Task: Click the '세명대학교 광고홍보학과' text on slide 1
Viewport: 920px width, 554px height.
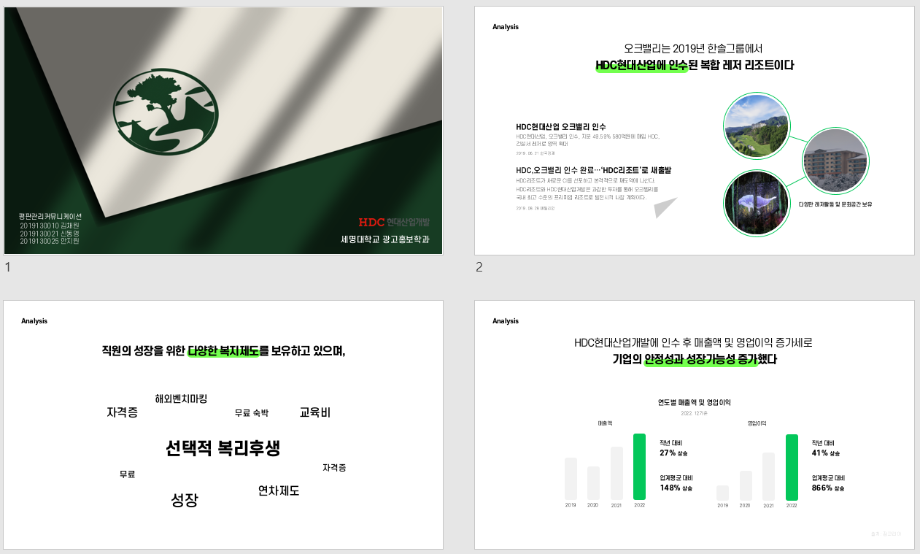Action: click(x=385, y=240)
